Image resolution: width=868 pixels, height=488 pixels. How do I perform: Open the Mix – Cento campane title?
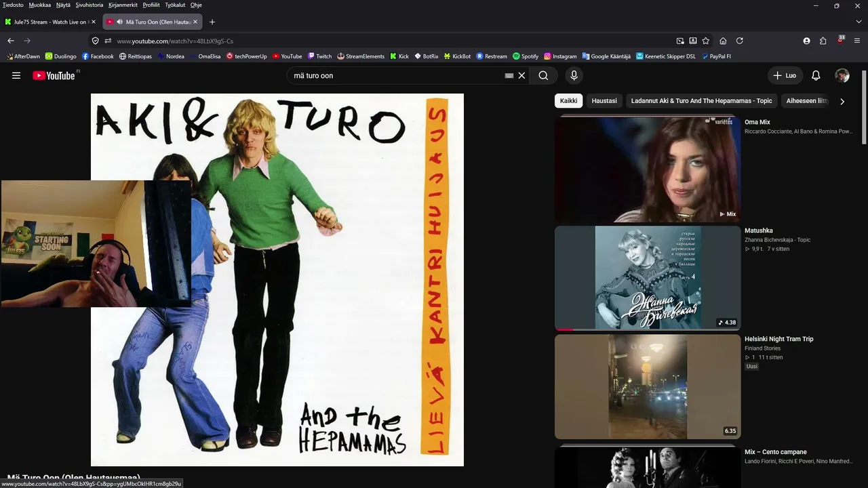tap(776, 452)
